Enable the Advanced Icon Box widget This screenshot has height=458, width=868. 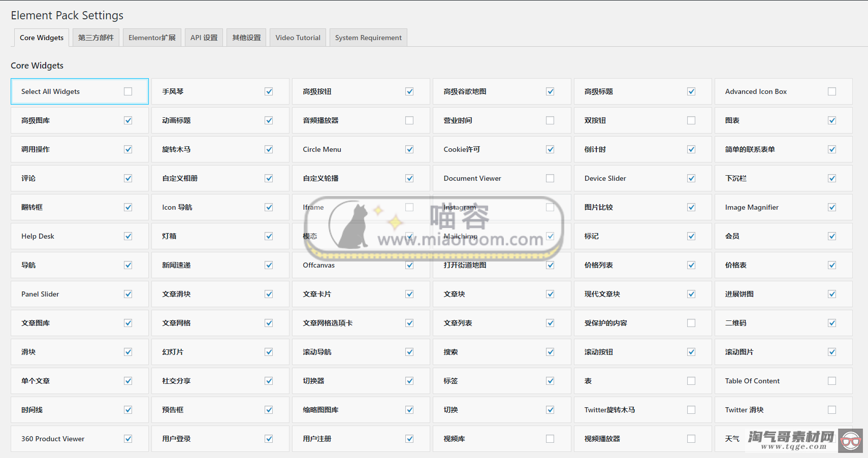pyautogui.click(x=831, y=91)
